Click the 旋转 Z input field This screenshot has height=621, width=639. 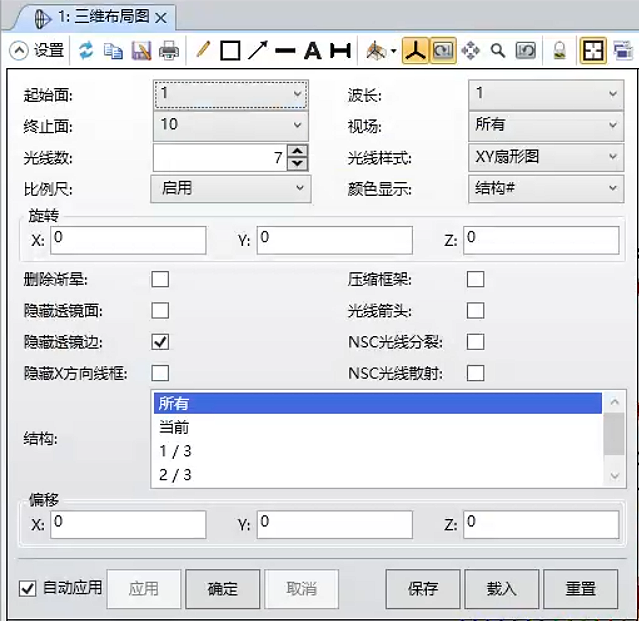pyautogui.click(x=541, y=240)
